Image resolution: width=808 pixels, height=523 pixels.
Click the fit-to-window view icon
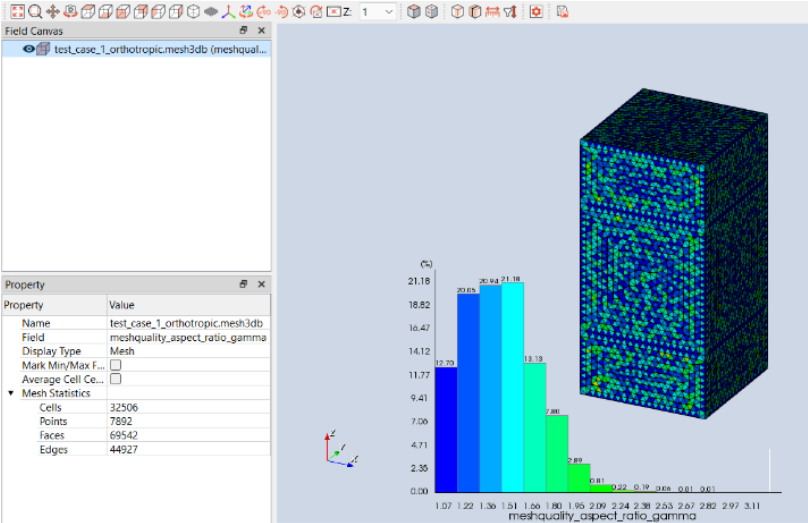(x=17, y=12)
